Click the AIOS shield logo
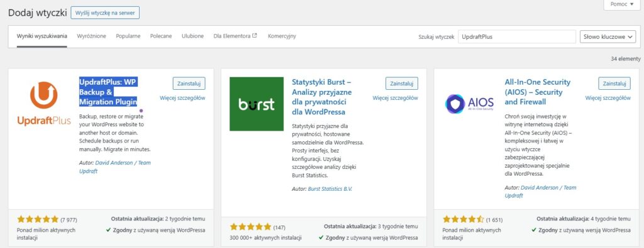The image size is (644, 248). click(469, 104)
